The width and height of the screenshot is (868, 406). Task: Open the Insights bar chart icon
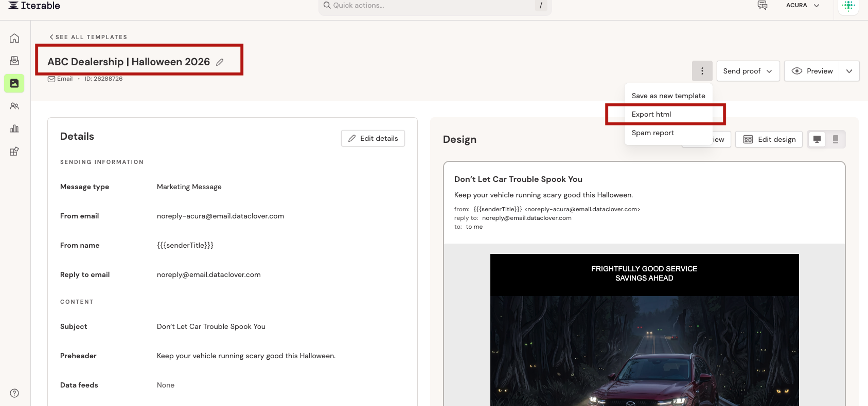[x=14, y=128]
